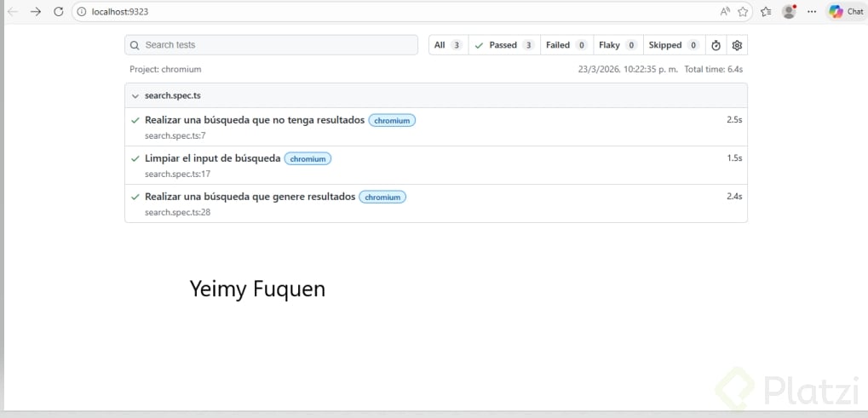Open the browser settings and more menu
Viewport: 868px width, 418px height.
812,12
